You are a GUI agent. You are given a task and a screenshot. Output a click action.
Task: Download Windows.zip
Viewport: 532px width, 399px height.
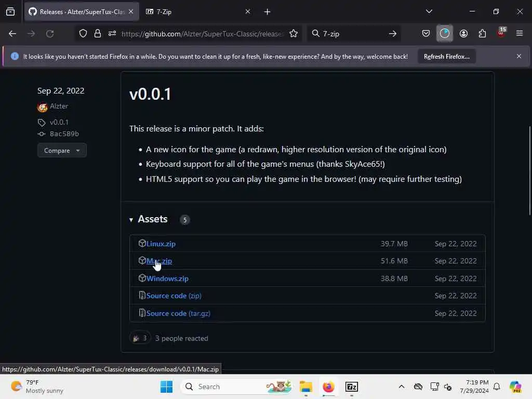167,278
